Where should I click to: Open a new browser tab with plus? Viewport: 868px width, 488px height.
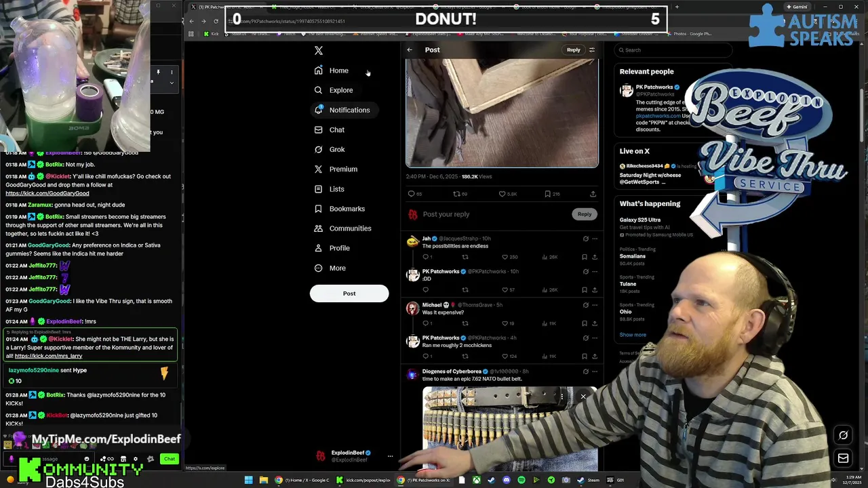click(x=677, y=7)
